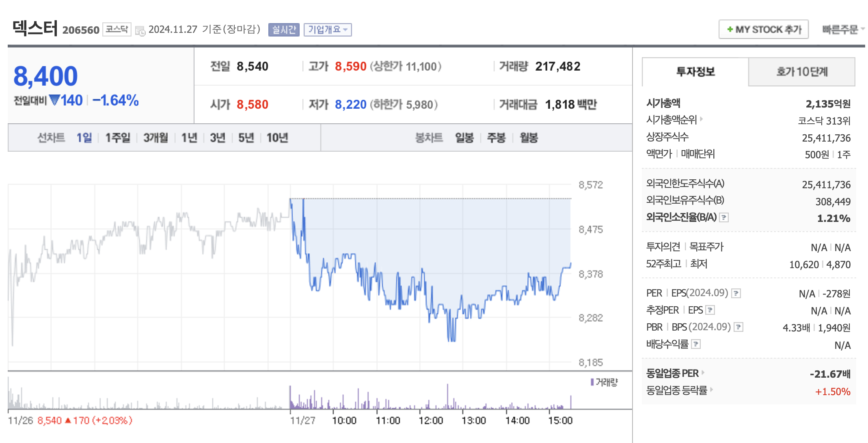Viewport: 868px width, 443px height.
Task: Switch to the 호가10단계 tab
Action: pyautogui.click(x=801, y=72)
